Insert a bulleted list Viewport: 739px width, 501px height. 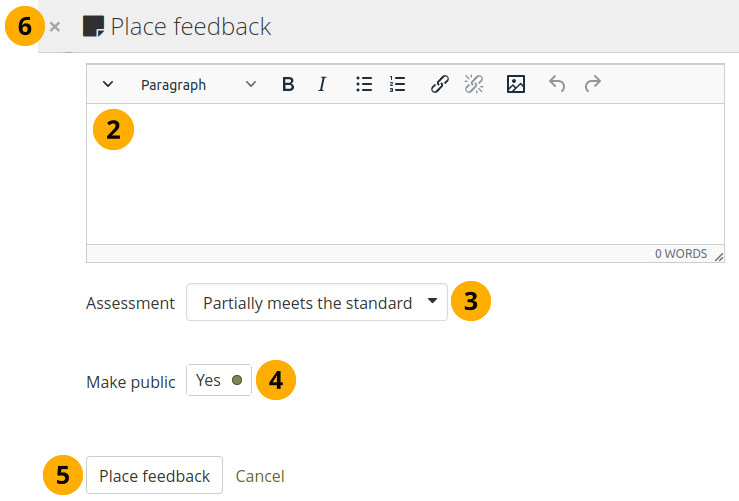(x=364, y=85)
